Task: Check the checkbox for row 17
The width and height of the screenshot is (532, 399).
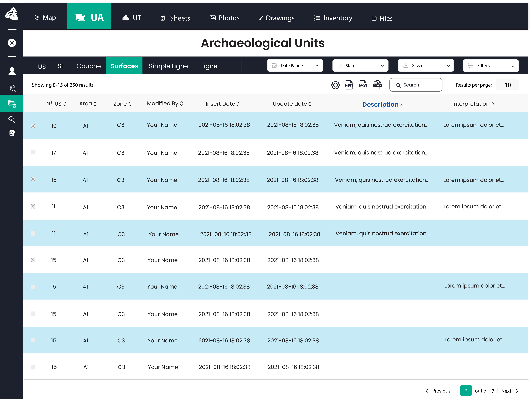Action: pos(33,152)
